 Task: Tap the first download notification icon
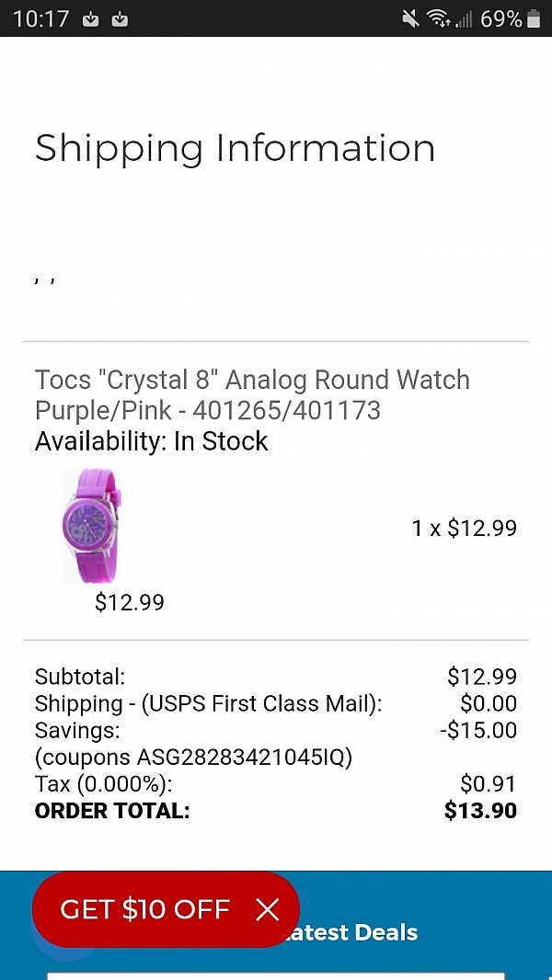(x=90, y=18)
